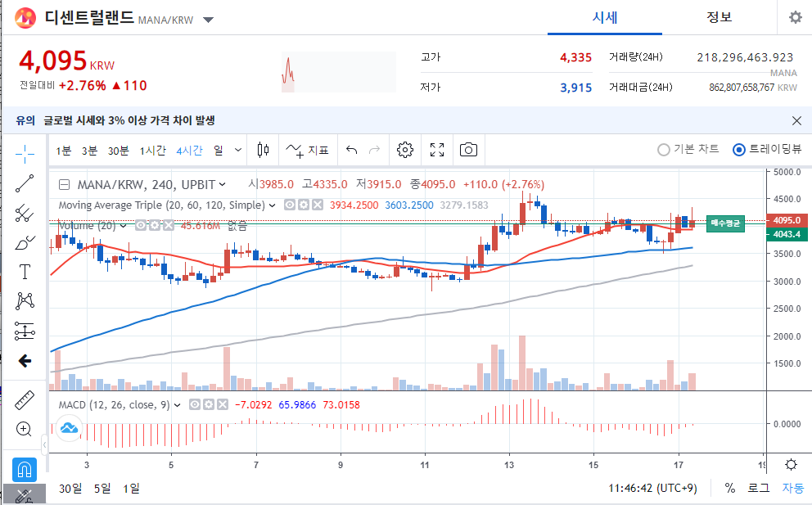812x505 pixels.
Task: Activate the zoom in tool
Action: pos(25,429)
